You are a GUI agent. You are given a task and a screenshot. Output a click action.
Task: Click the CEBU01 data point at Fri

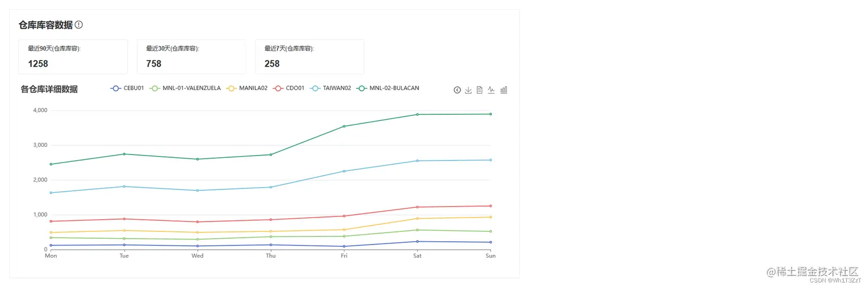(344, 246)
